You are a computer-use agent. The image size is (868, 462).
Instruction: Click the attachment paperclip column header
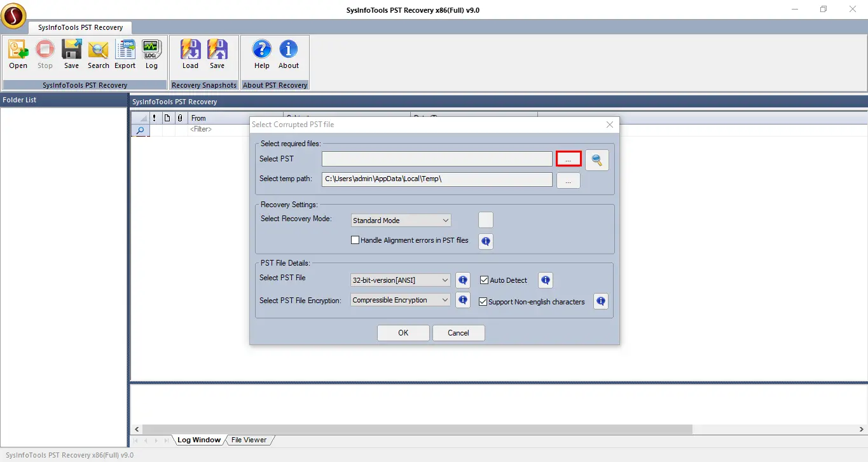[180, 118]
